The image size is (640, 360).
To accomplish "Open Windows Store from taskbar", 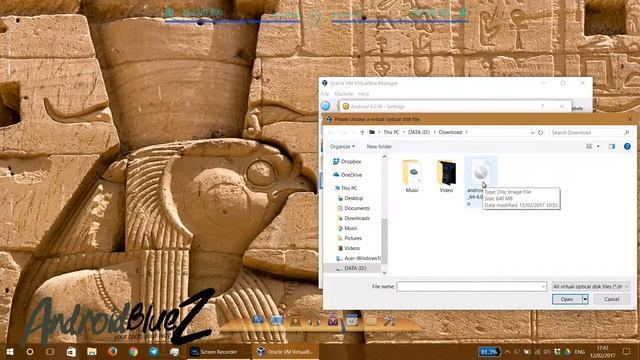I will 71,351.
